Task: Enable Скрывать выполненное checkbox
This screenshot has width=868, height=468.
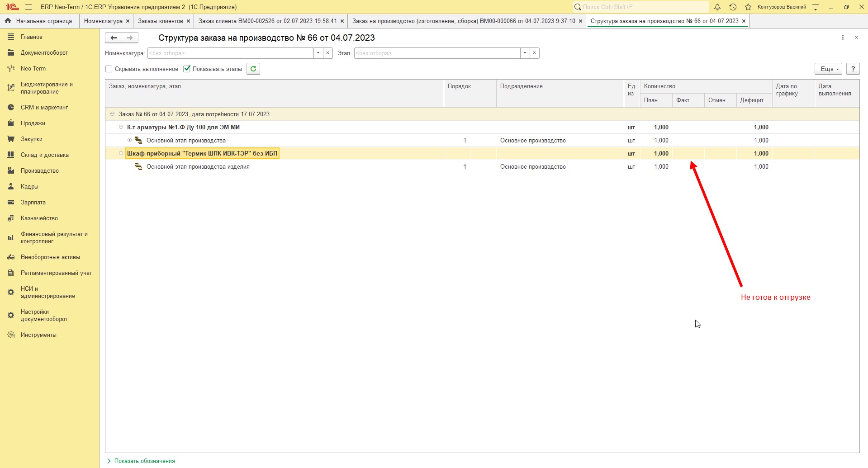Action: pos(109,69)
